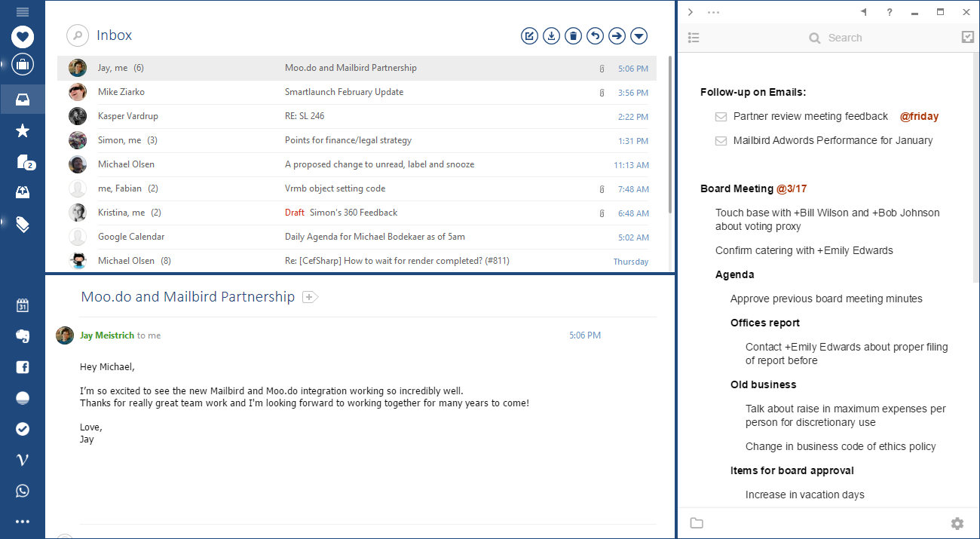Image resolution: width=980 pixels, height=539 pixels.
Task: Click the forward arrow icon in toolbar
Action: click(x=617, y=35)
